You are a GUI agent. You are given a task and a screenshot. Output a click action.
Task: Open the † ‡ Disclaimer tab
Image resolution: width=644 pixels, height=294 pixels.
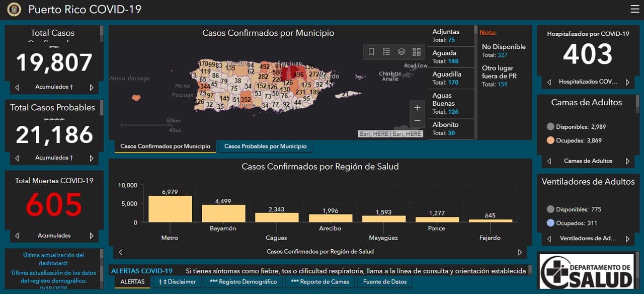[177, 282]
